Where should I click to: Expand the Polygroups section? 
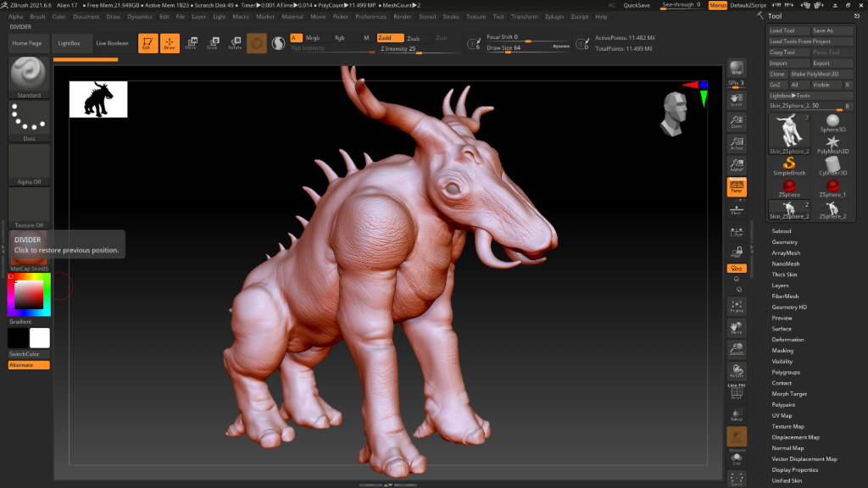(x=786, y=373)
